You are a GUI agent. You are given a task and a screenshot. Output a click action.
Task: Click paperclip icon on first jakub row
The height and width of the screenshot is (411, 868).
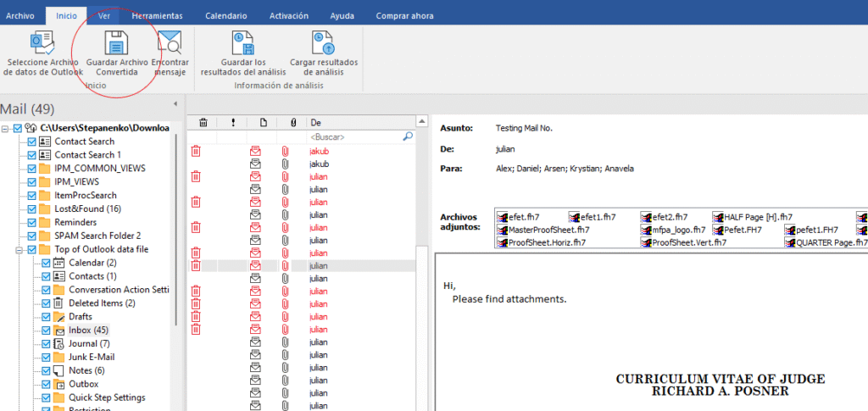285,151
